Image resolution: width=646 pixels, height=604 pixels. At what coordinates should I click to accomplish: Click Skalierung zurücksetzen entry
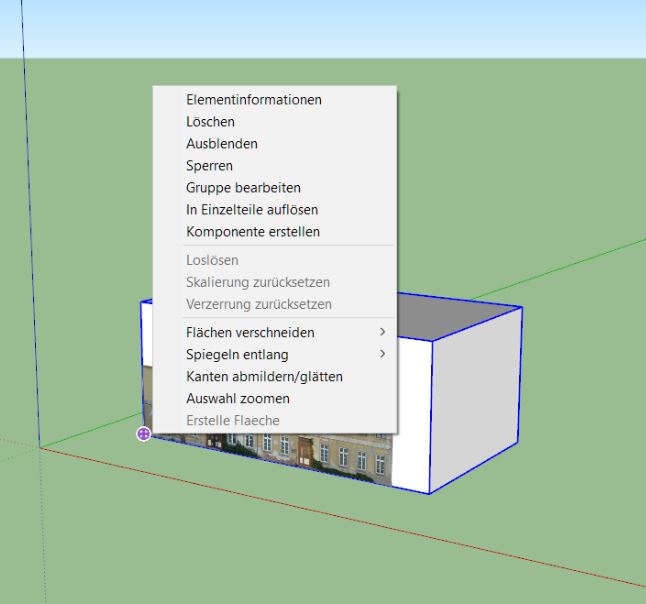(x=258, y=283)
